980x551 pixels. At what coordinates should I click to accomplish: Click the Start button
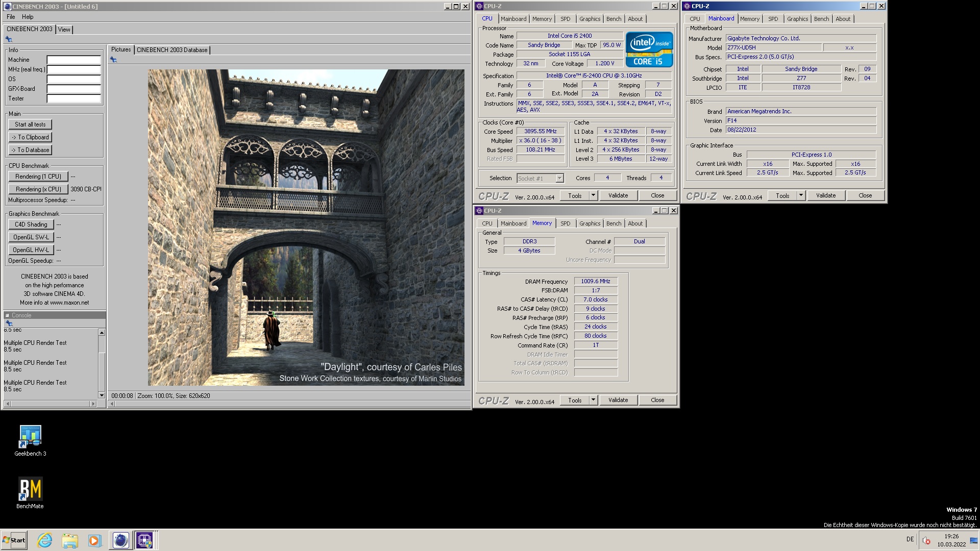pyautogui.click(x=14, y=540)
